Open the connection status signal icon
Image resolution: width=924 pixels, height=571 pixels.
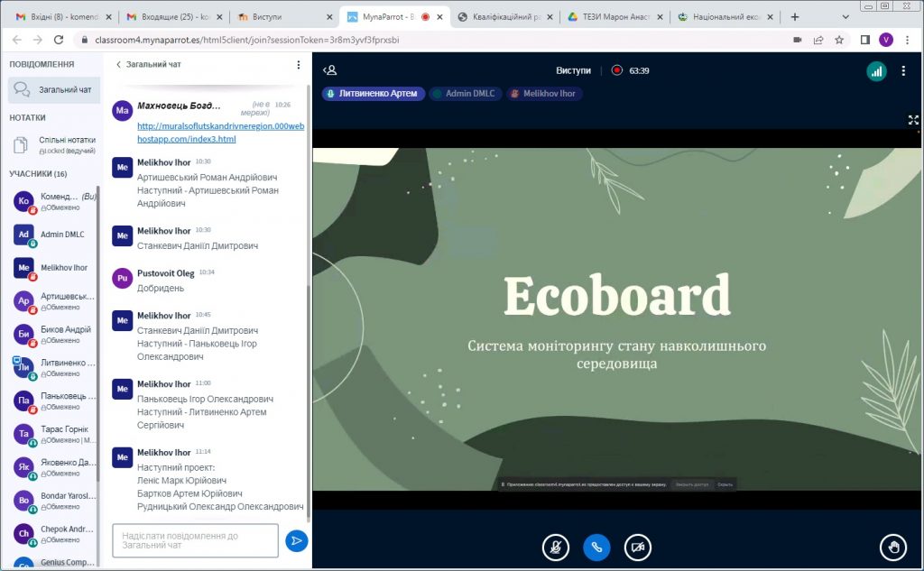click(876, 71)
